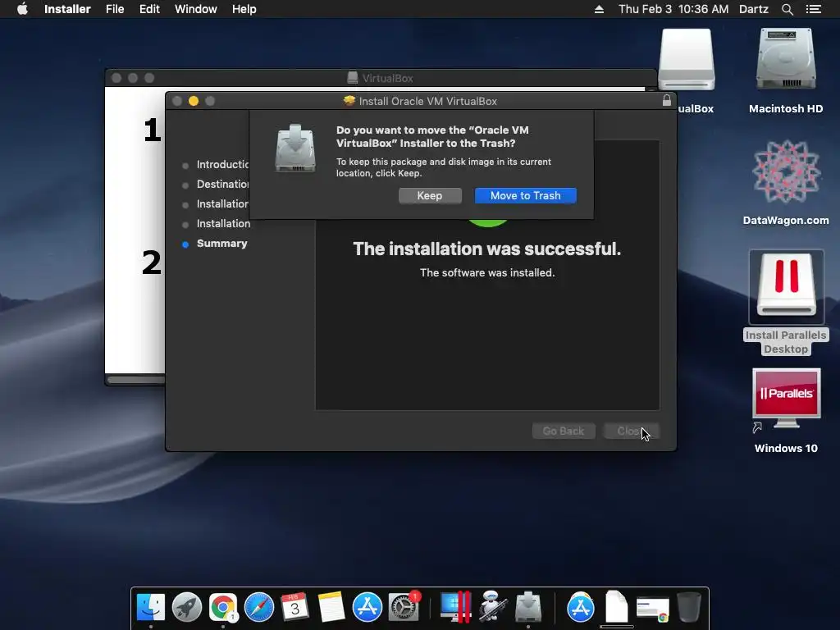
Task: Open the Trash in the Dock
Action: pos(689,608)
